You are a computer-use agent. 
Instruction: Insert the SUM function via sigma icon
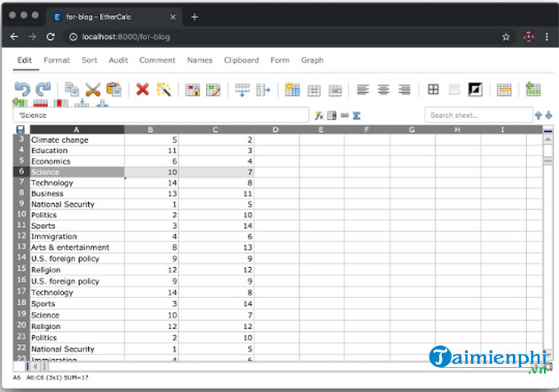point(357,115)
